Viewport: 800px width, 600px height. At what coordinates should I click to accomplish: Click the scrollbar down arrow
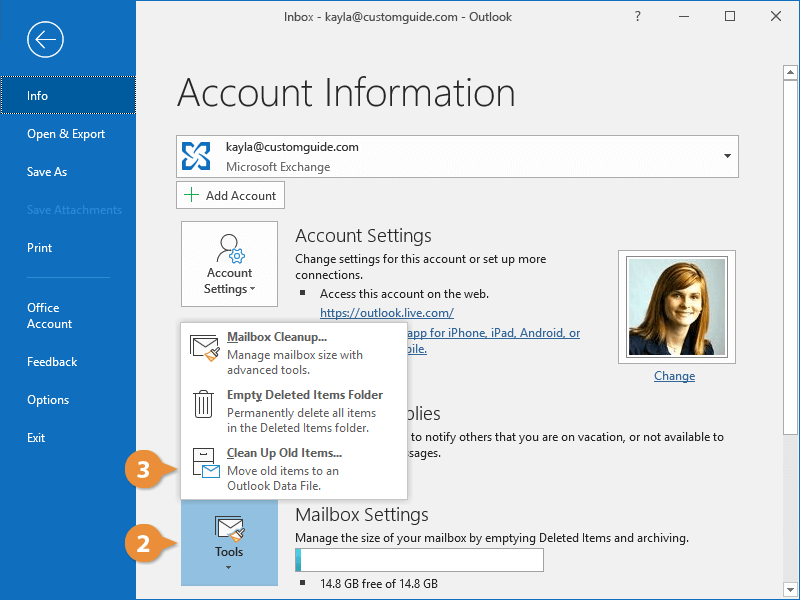coord(790,588)
